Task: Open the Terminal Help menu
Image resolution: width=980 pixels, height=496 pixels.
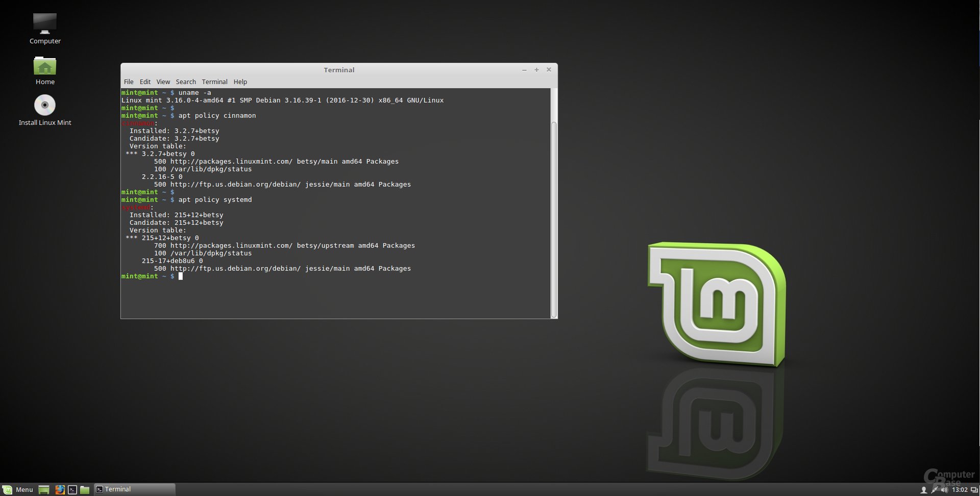Action: (240, 82)
